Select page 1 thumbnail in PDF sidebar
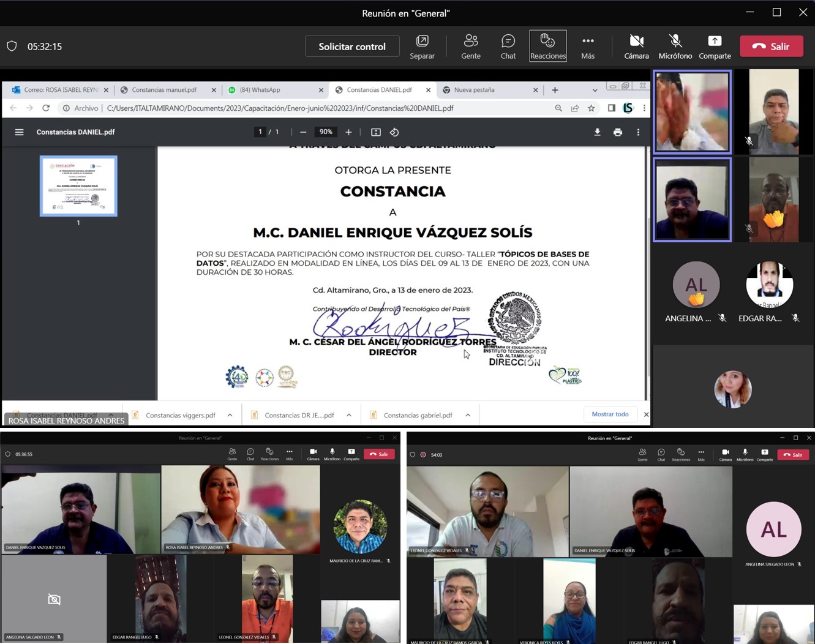815x644 pixels. [x=78, y=186]
